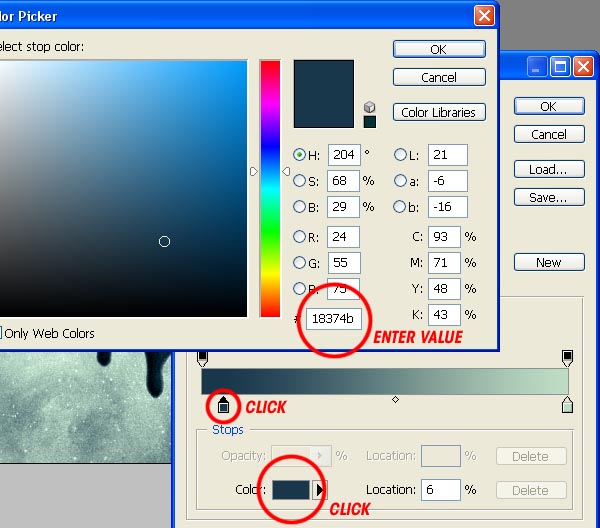Select the right opacity stop above gradient

click(567, 358)
